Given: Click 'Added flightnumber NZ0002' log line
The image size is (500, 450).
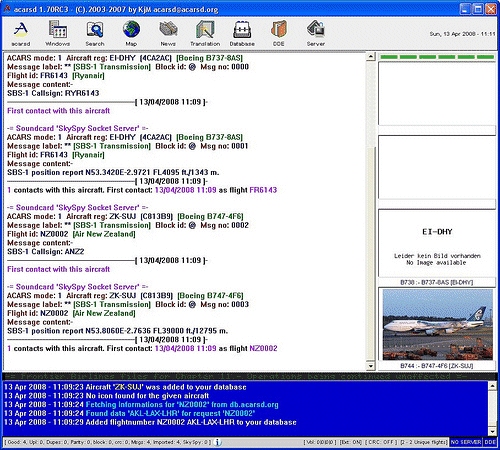Looking at the screenshot, I should click(150, 422).
